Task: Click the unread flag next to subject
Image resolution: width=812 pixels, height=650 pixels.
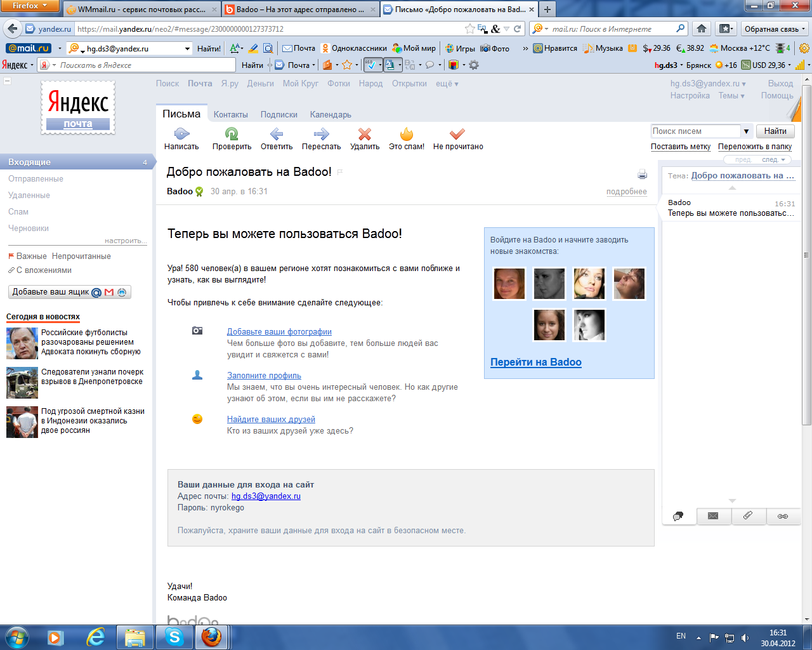Action: [340, 172]
